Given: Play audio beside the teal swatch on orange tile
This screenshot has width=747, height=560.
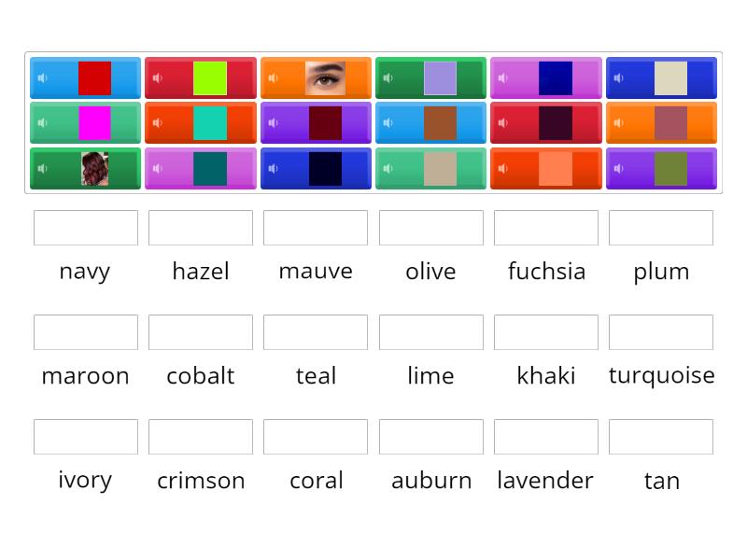Looking at the screenshot, I should point(157,122).
